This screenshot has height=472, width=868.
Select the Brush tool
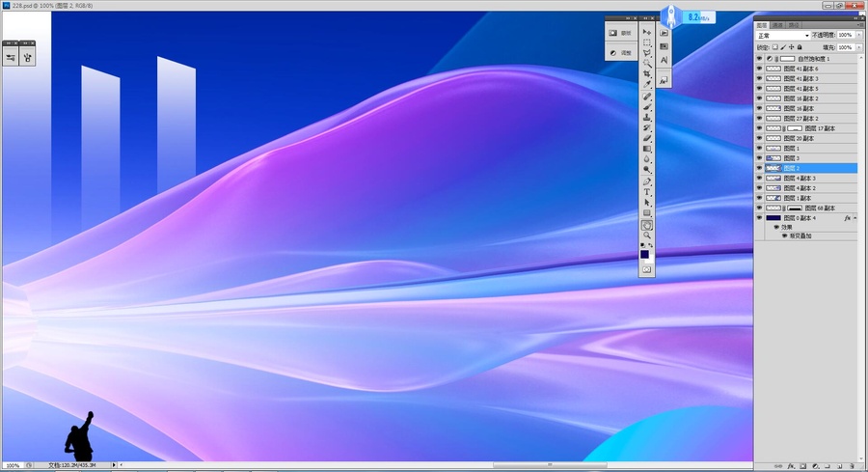646,107
